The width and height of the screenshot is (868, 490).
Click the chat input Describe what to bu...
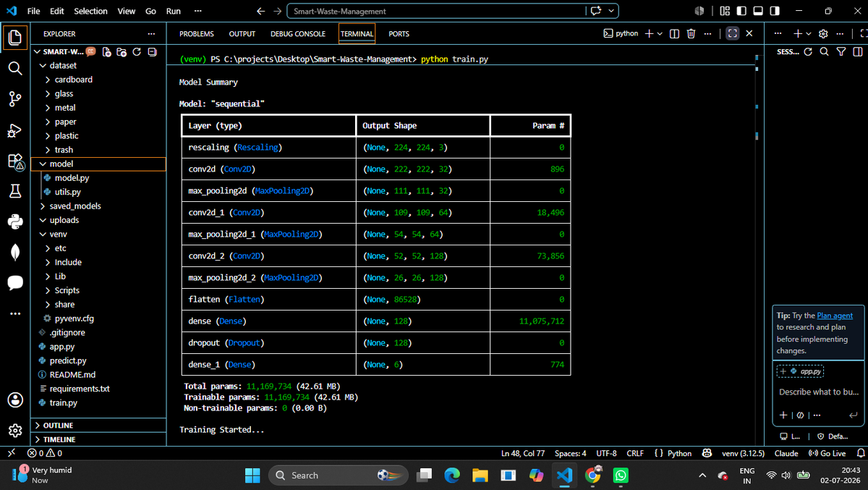point(819,392)
